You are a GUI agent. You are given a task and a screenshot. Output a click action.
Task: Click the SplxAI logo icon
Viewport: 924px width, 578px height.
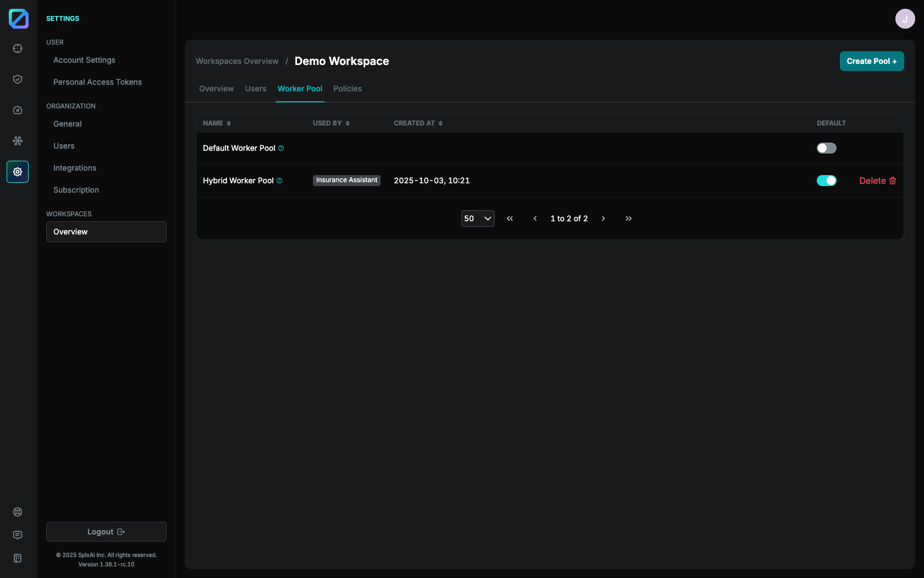point(18,19)
